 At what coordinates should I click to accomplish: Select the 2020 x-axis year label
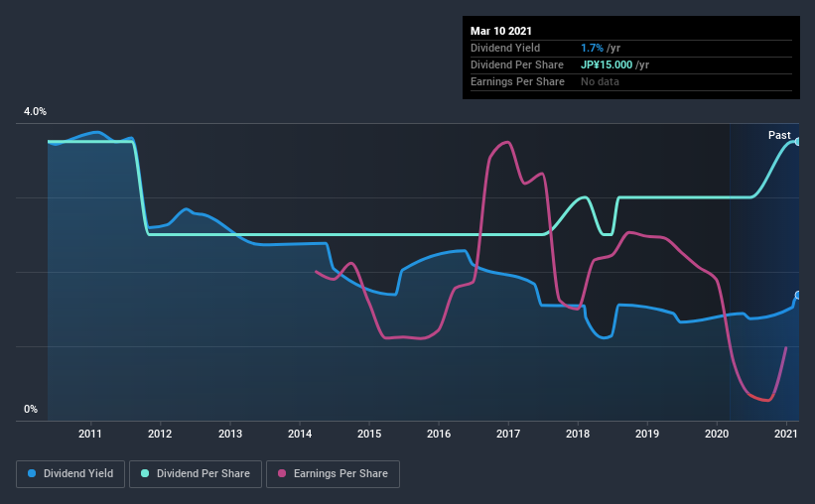[x=717, y=434]
